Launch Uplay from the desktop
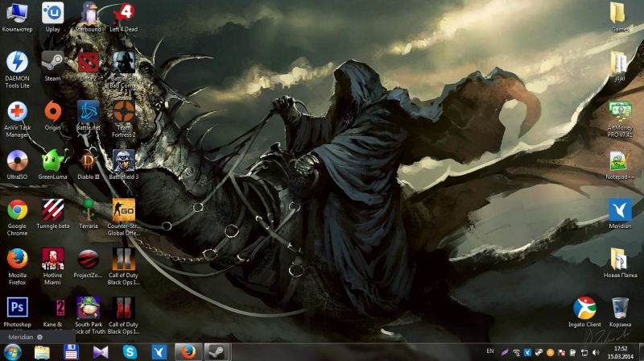The height and width of the screenshot is (361, 644). tap(52, 17)
